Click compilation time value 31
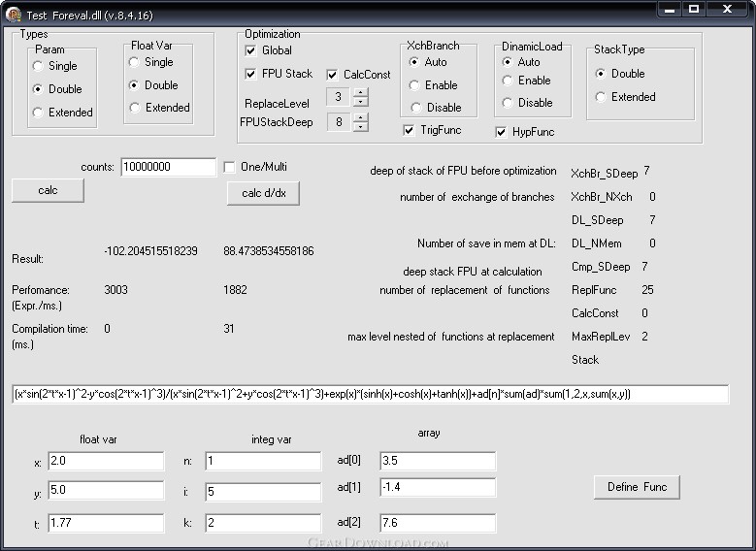This screenshot has width=756, height=551. click(x=228, y=329)
